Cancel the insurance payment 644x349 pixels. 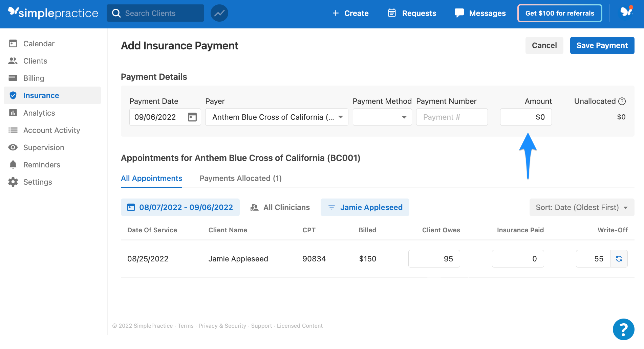tap(544, 45)
